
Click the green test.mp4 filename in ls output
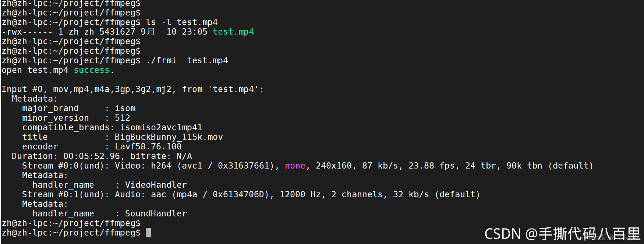pos(233,32)
